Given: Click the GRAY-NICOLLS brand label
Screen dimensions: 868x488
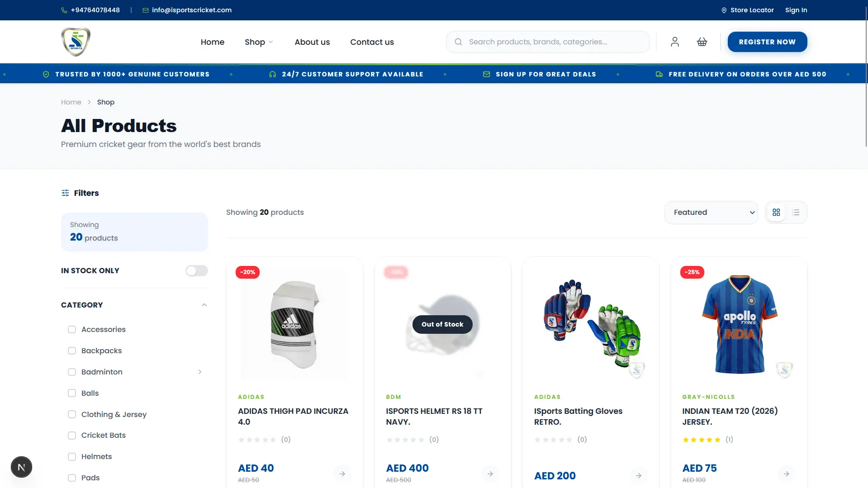Looking at the screenshot, I should coord(708,397).
